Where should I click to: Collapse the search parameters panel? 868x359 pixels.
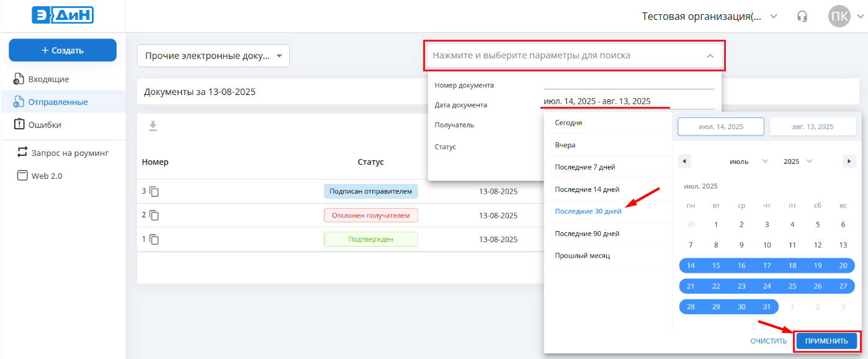coord(710,56)
